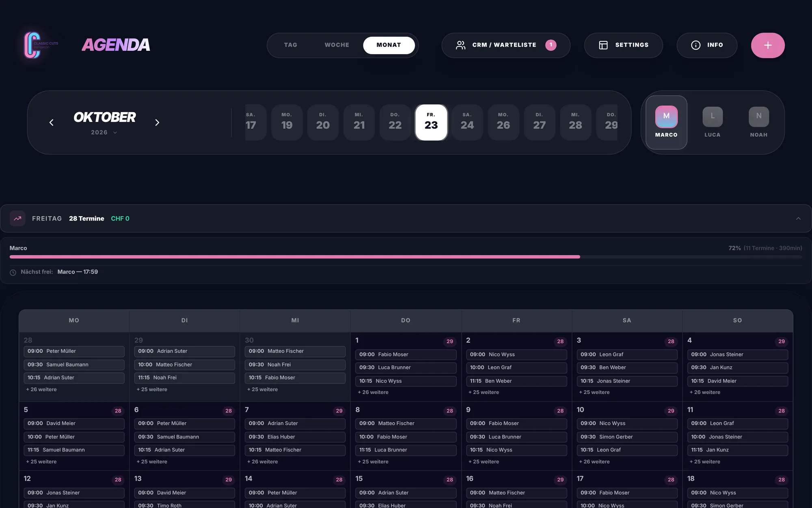
Task: Select Thursday 22 in date strip
Action: coord(395,122)
